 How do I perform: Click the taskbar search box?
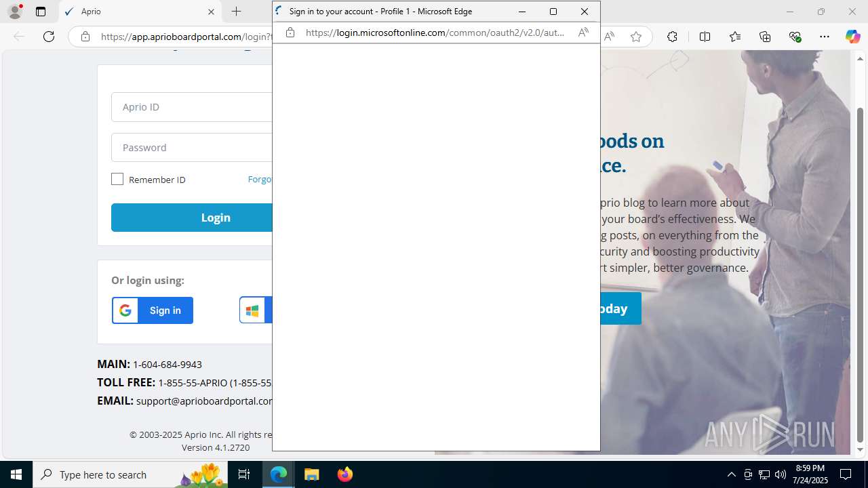click(x=130, y=474)
